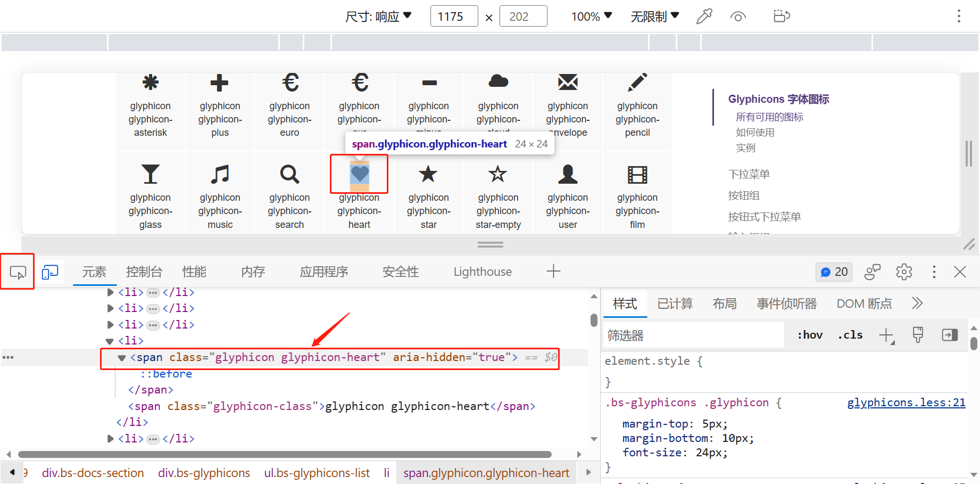
Task: Select ul.bs-glyphicons-list in the breadcrumb
Action: click(x=317, y=473)
